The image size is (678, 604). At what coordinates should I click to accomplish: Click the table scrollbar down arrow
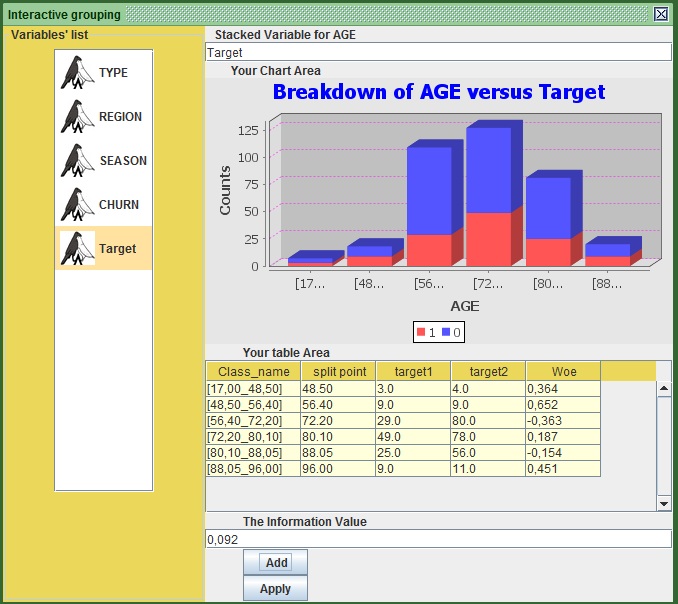664,504
